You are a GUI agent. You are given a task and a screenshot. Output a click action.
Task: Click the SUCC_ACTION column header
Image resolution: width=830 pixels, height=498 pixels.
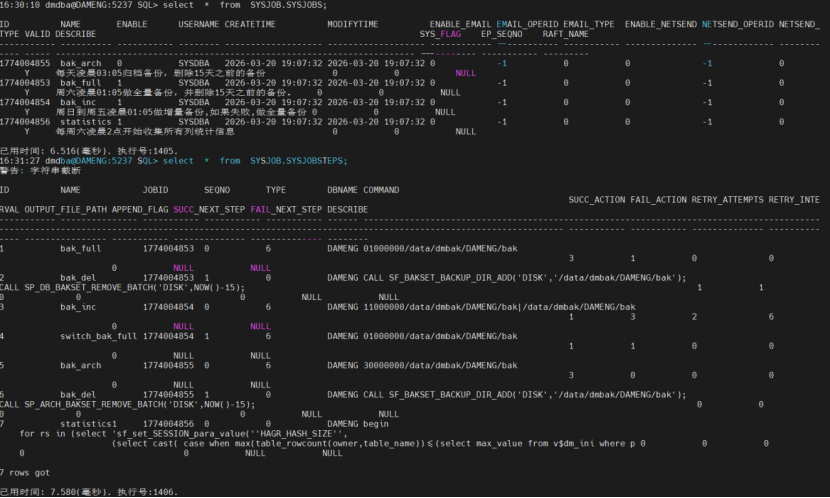coord(597,200)
